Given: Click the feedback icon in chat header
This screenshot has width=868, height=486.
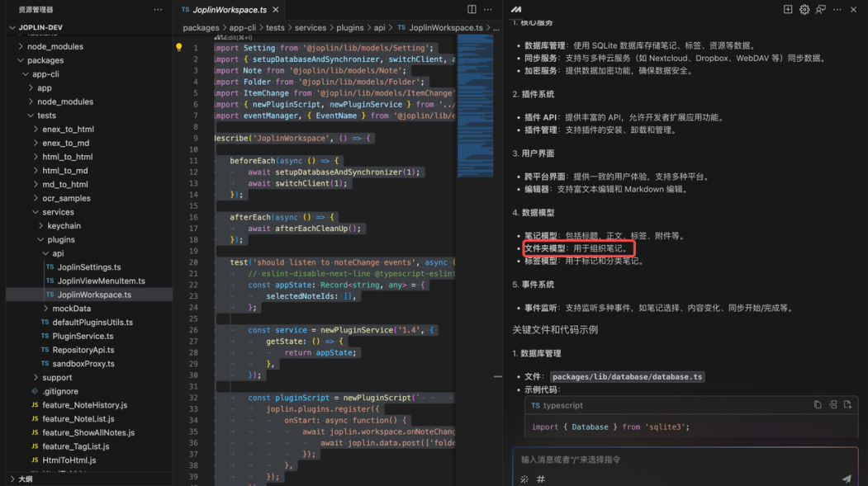Looking at the screenshot, I should coord(821,10).
